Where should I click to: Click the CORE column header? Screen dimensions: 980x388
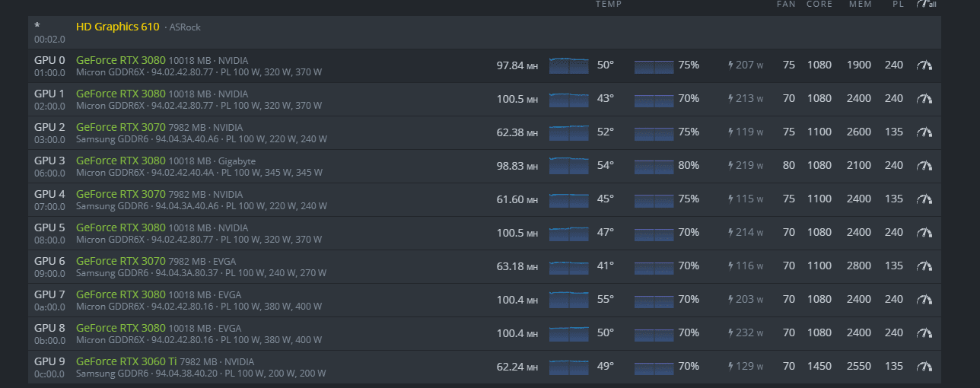[x=819, y=4]
